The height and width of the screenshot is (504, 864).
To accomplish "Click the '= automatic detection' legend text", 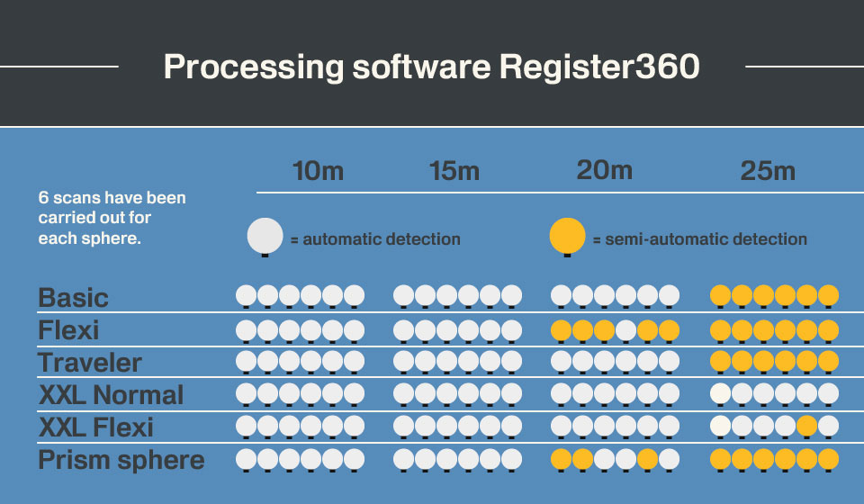I will click(375, 239).
